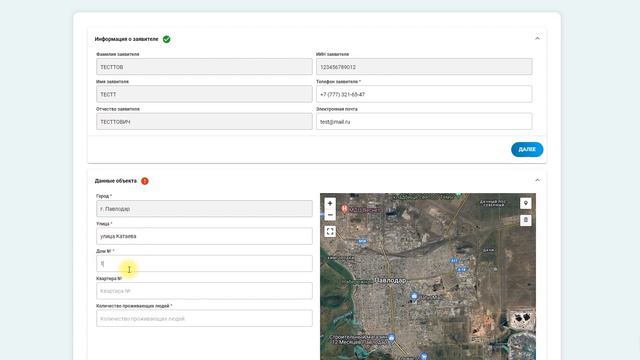Screen dimensions: 640x360
Task: Zoom in on the map
Action: 330,203
